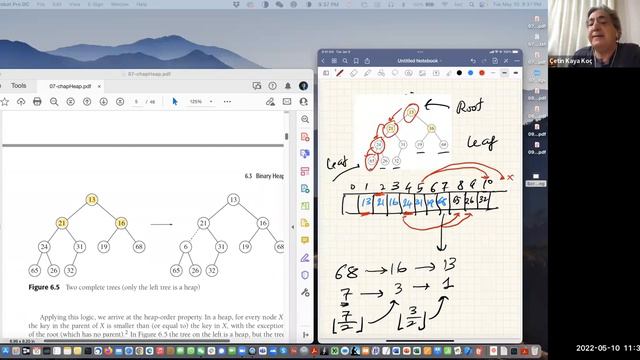The height and width of the screenshot is (360, 640).
Task: Open the More Tools wrench icon
Action: click(x=305, y=292)
